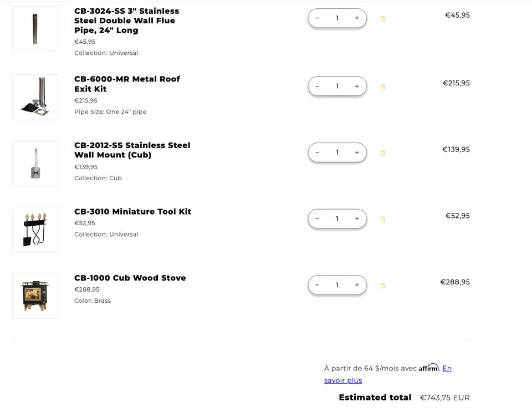This screenshot has height=412, width=532.
Task: Delete the Metal Roof Exit Kit item
Action: coord(382,87)
